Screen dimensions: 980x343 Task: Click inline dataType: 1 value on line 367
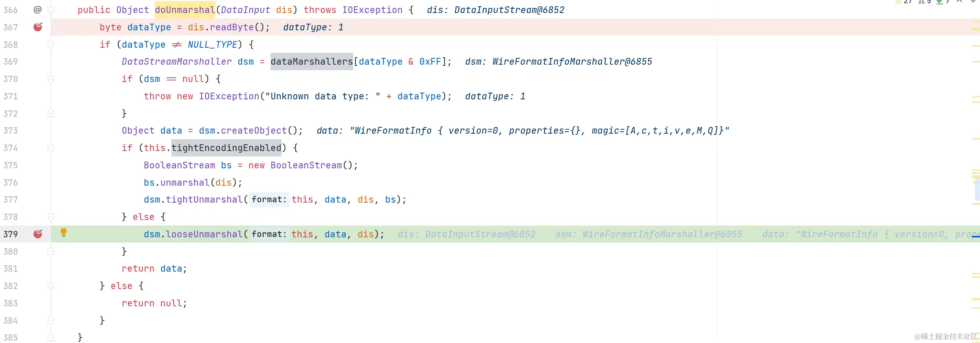tap(313, 27)
